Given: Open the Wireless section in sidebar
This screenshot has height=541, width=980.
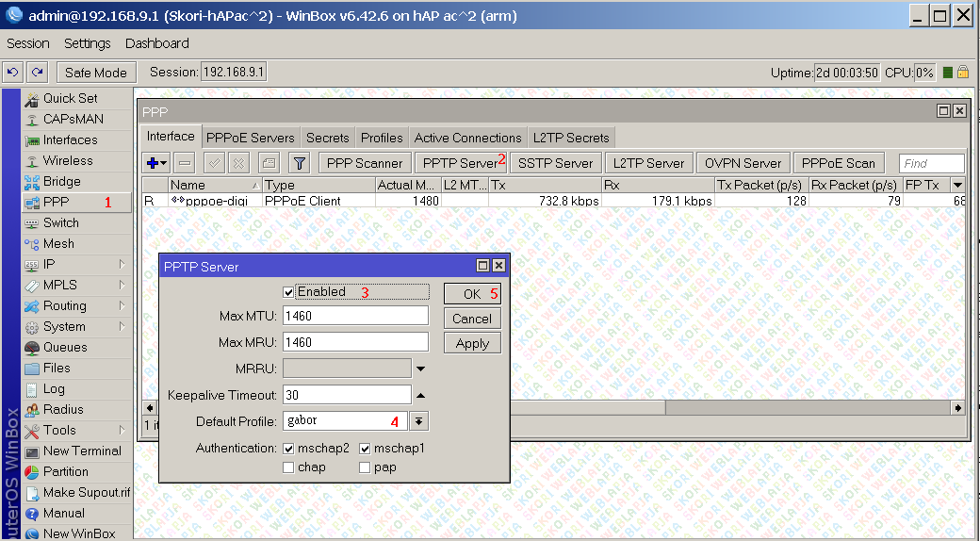Looking at the screenshot, I should [x=68, y=160].
